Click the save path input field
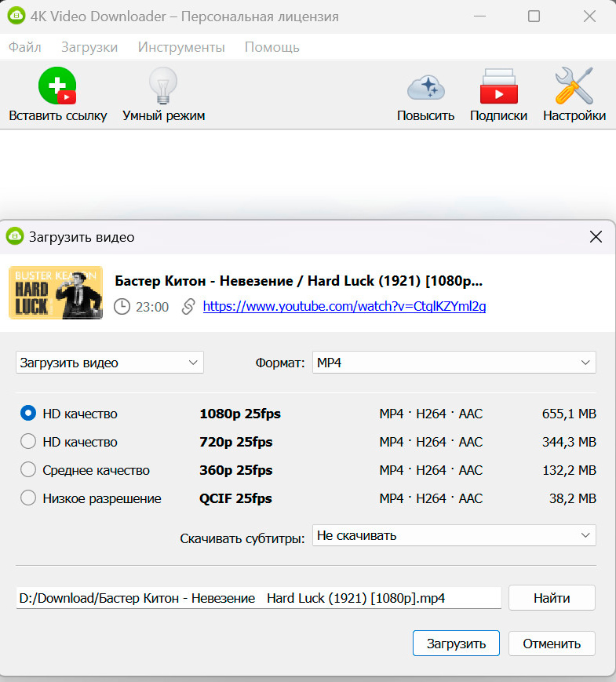 (x=258, y=598)
